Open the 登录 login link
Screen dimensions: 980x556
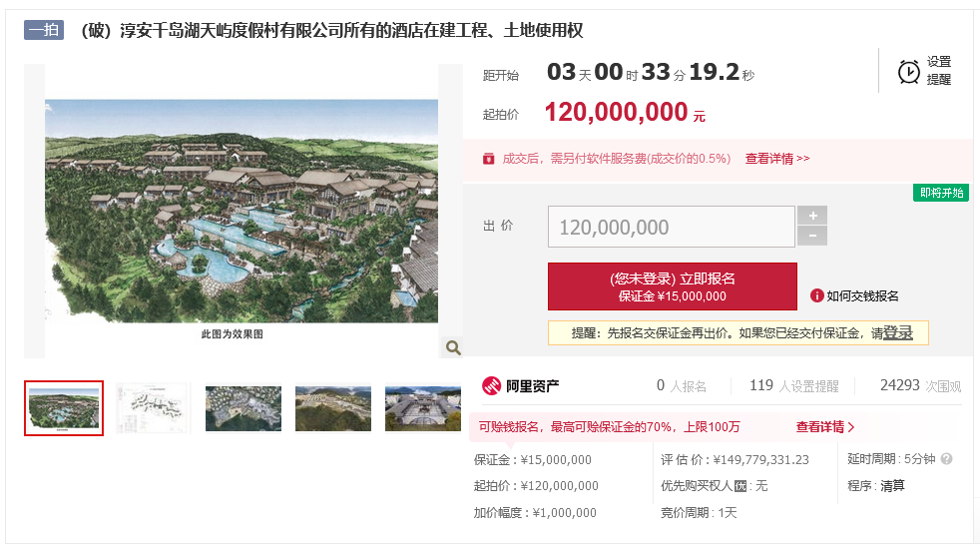[898, 333]
